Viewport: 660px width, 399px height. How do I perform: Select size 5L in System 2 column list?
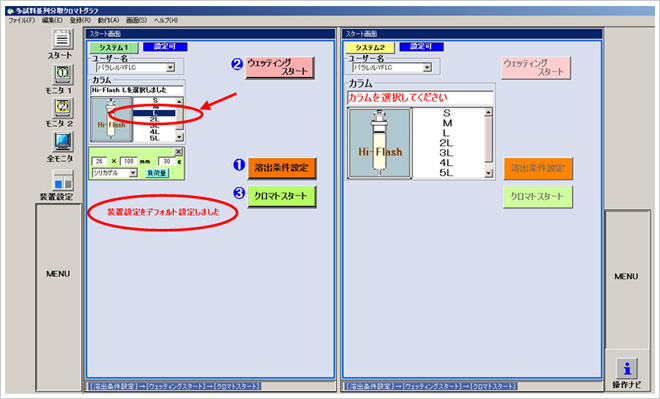(x=447, y=173)
